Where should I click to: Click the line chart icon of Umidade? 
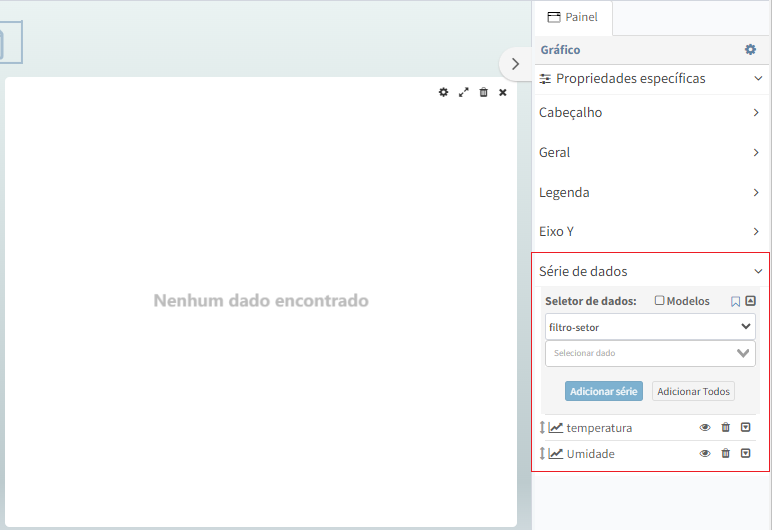[x=556, y=453]
